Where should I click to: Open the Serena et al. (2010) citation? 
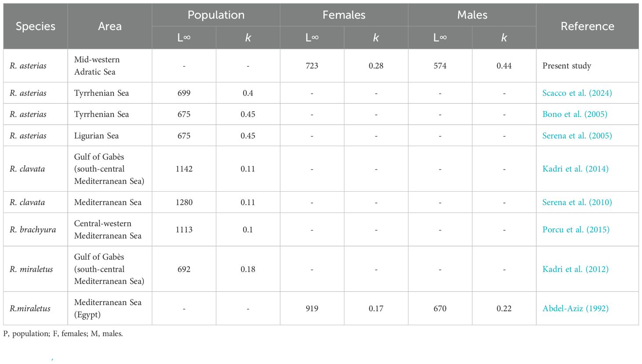tap(577, 202)
